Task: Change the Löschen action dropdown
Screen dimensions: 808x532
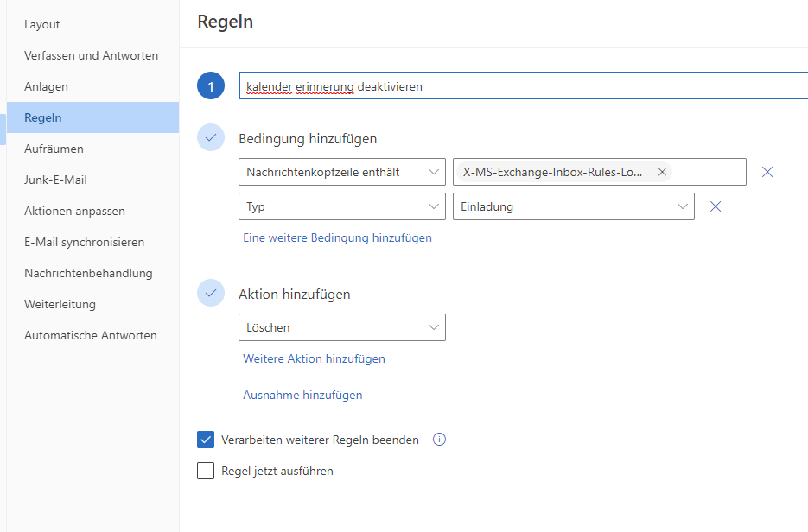Action: [341, 327]
